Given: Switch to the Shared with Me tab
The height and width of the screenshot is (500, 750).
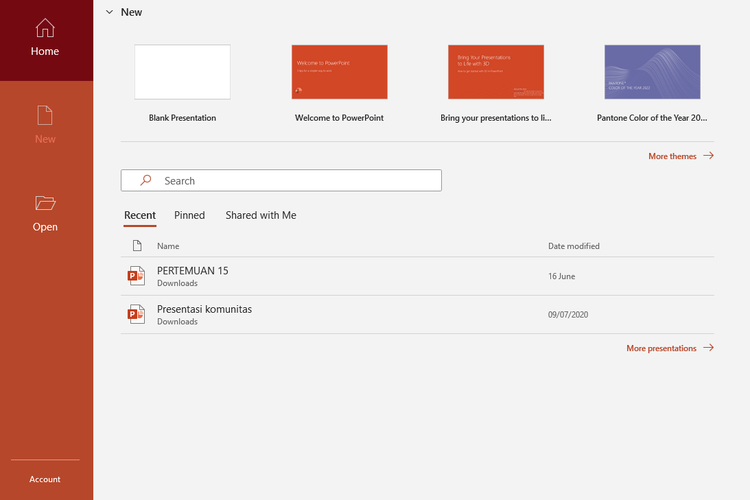Looking at the screenshot, I should click(x=261, y=215).
